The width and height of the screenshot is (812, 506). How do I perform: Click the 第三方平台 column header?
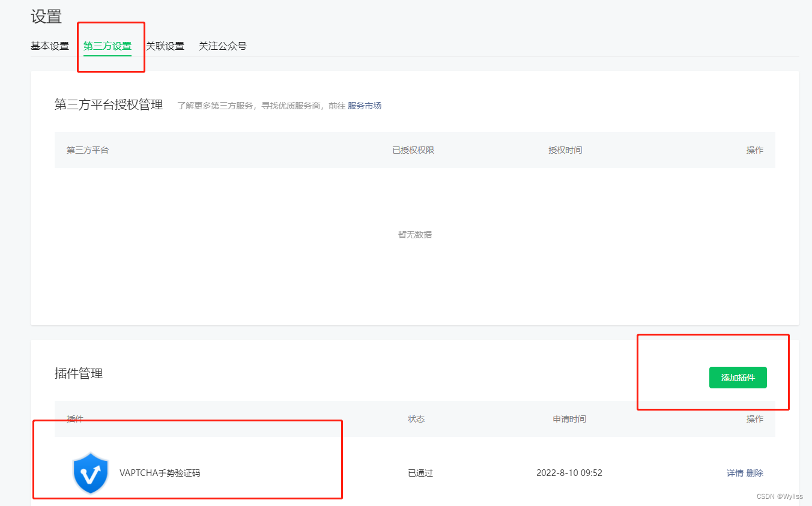tap(88, 150)
